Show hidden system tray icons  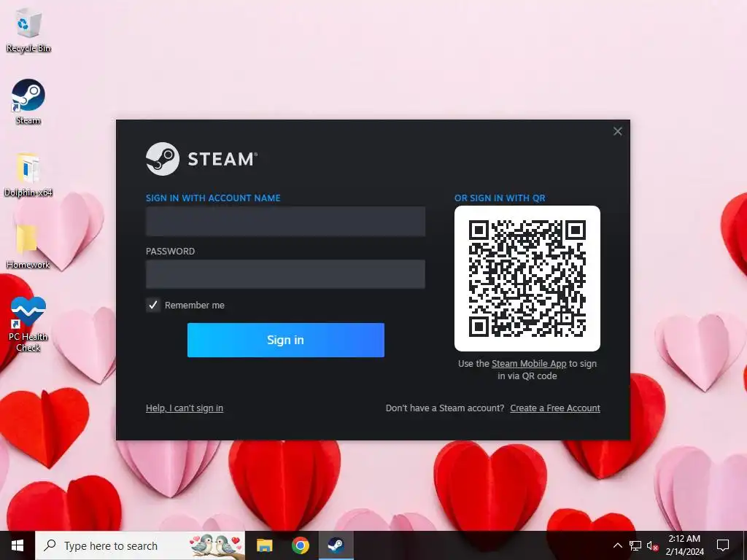click(x=617, y=545)
